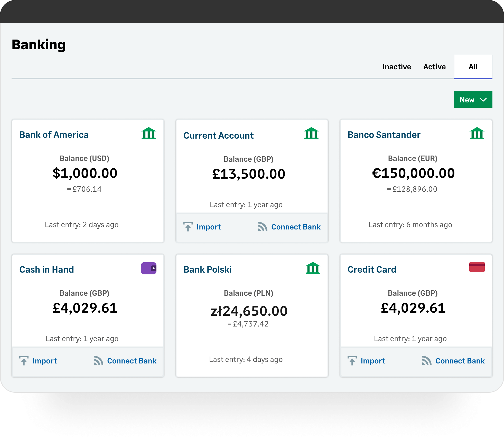Click the red credit card icon on Credit Card
The width and height of the screenshot is (504, 442).
[x=477, y=267]
